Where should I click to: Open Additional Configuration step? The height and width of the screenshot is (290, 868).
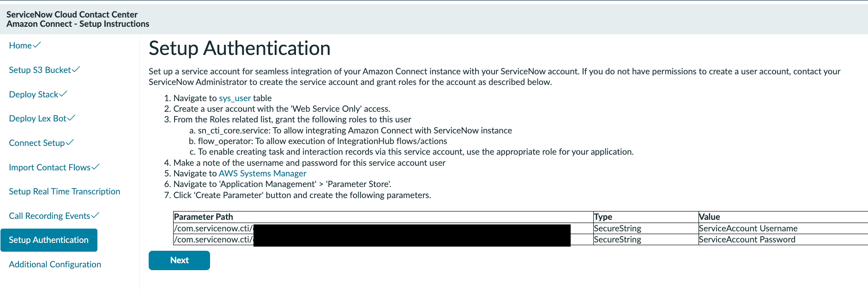click(55, 264)
